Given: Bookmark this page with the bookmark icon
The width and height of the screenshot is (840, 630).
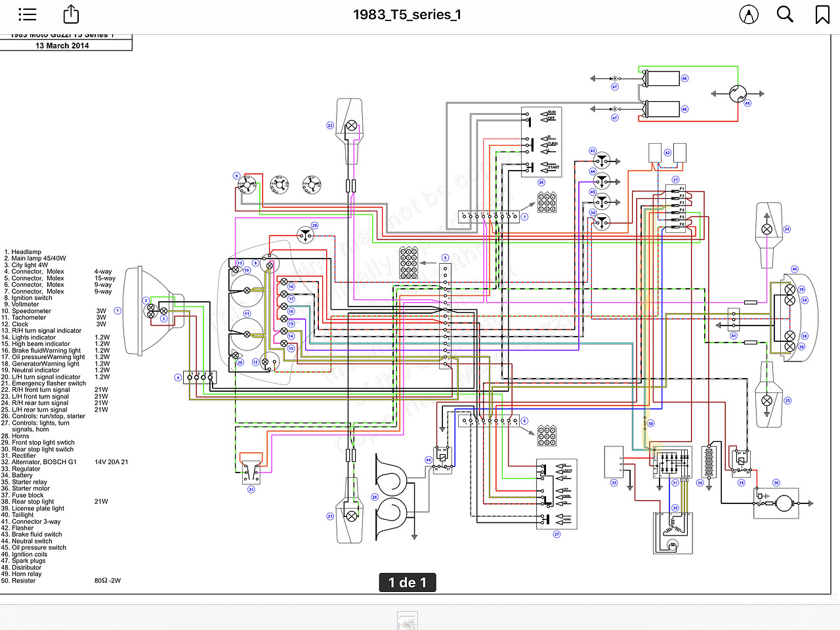Looking at the screenshot, I should pos(822,14).
